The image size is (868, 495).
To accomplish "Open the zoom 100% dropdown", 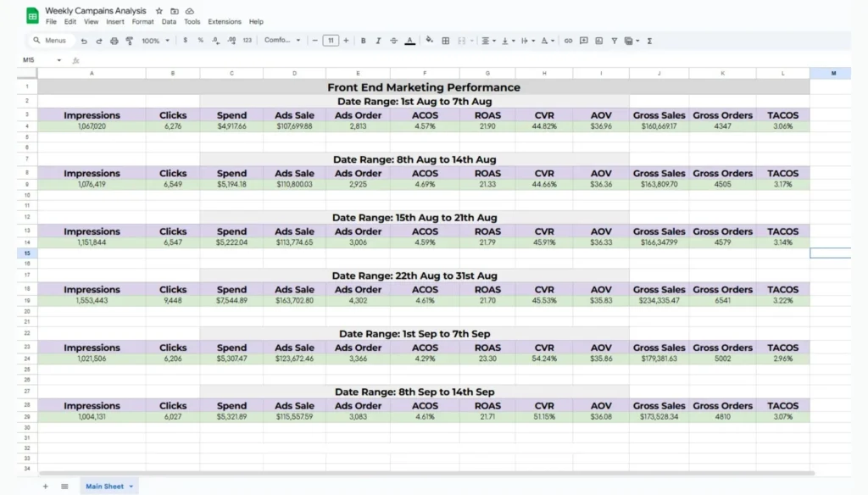I will click(155, 41).
